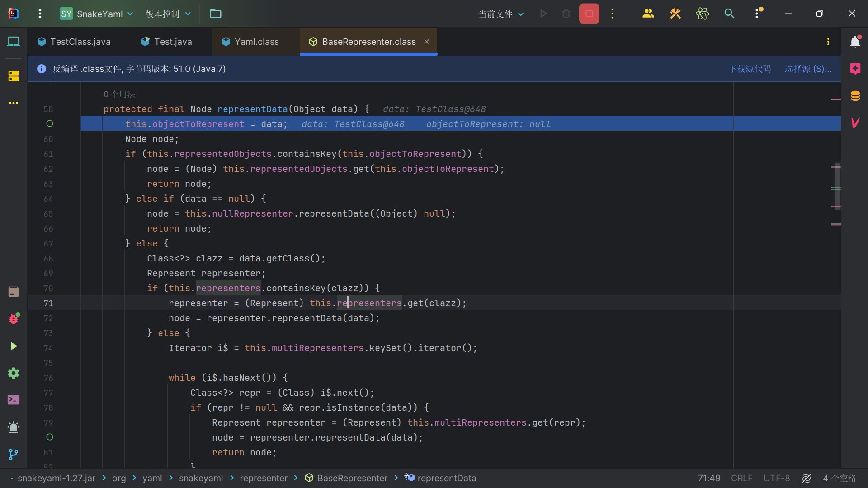Click the open folder icon in toolbar
Screen dimensions: 868x488
tap(216, 14)
